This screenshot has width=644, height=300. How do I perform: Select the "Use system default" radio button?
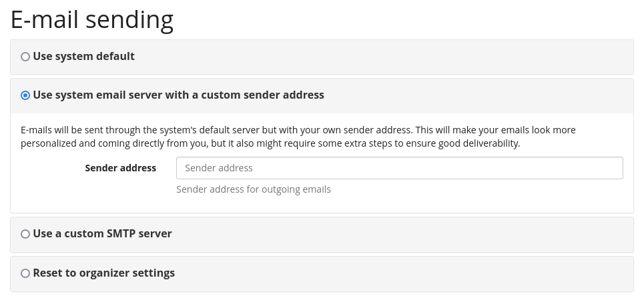25,57
